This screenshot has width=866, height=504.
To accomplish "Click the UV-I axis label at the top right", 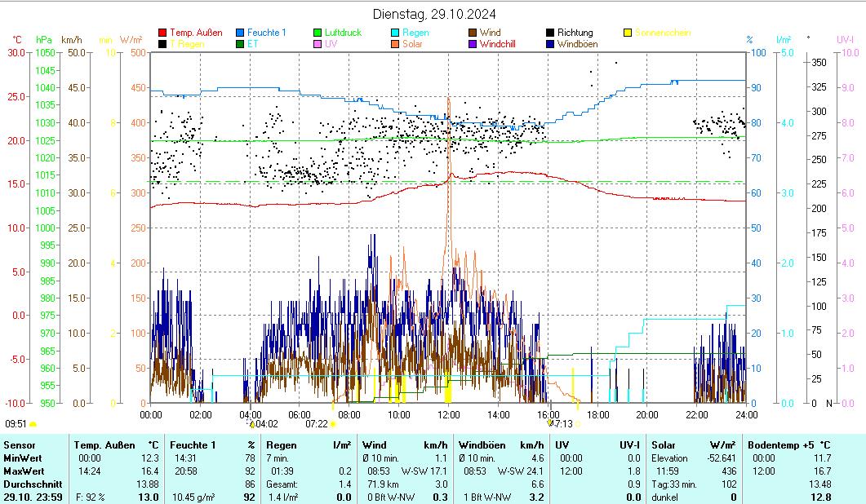I will pyautogui.click(x=845, y=39).
